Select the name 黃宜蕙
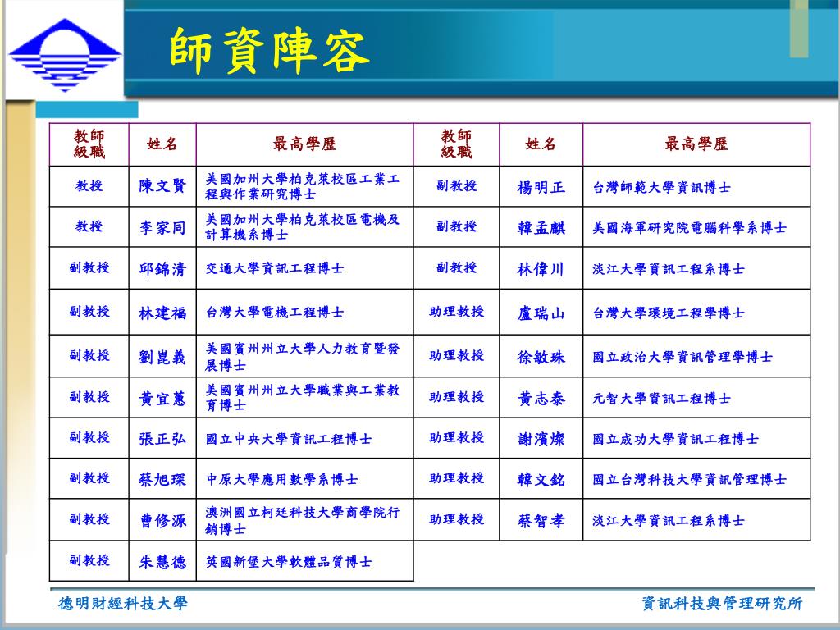The height and width of the screenshot is (630, 840). 162,398
